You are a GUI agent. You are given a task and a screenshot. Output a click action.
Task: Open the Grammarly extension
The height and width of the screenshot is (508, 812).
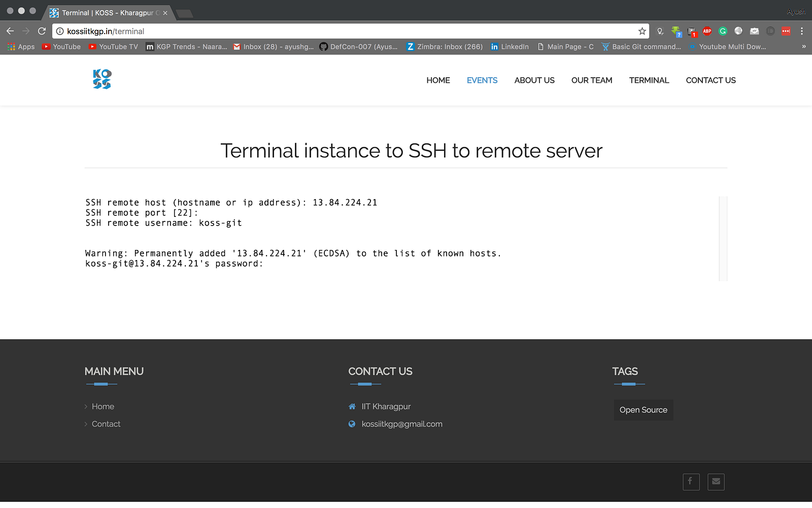pyautogui.click(x=723, y=31)
